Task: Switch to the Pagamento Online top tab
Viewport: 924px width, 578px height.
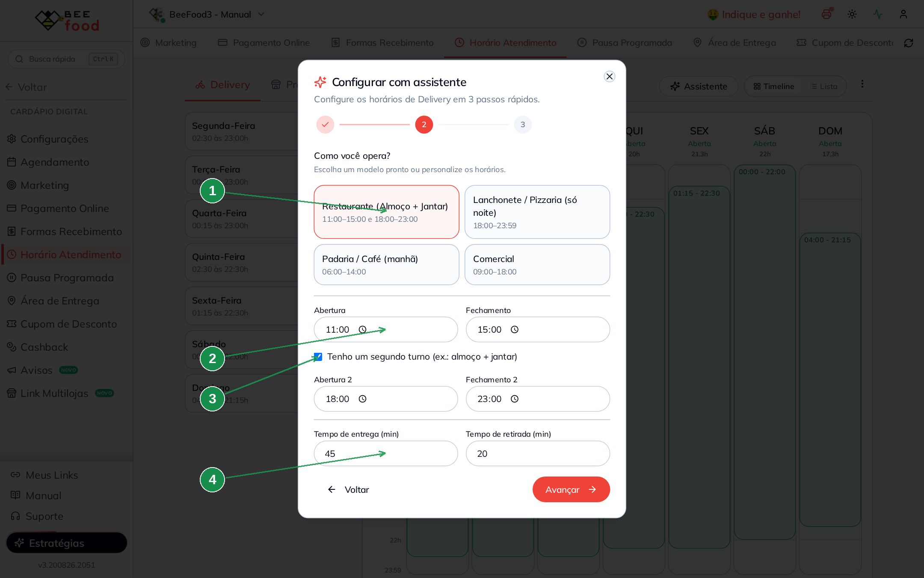Action: click(x=264, y=43)
